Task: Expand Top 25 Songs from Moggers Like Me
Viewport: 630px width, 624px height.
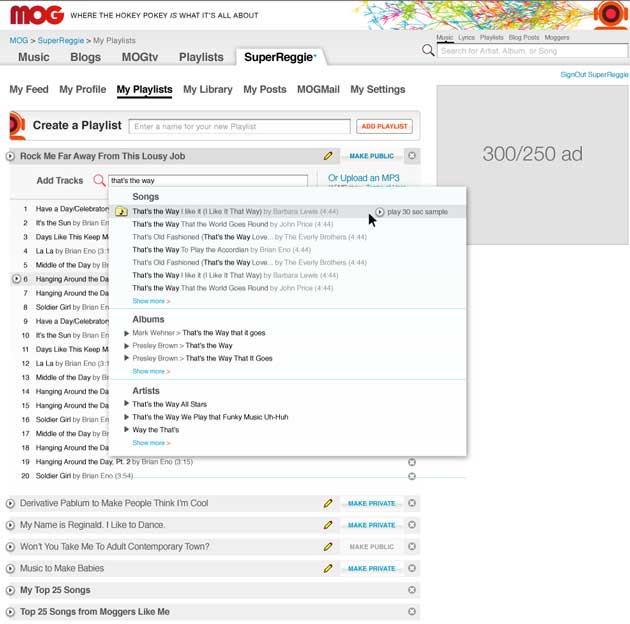Action: coord(10,612)
